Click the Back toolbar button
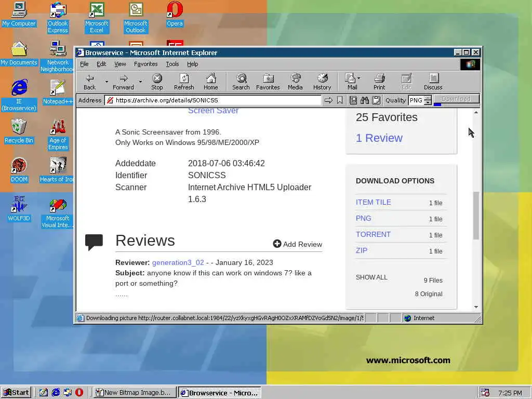The height and width of the screenshot is (399, 532). tap(89, 82)
